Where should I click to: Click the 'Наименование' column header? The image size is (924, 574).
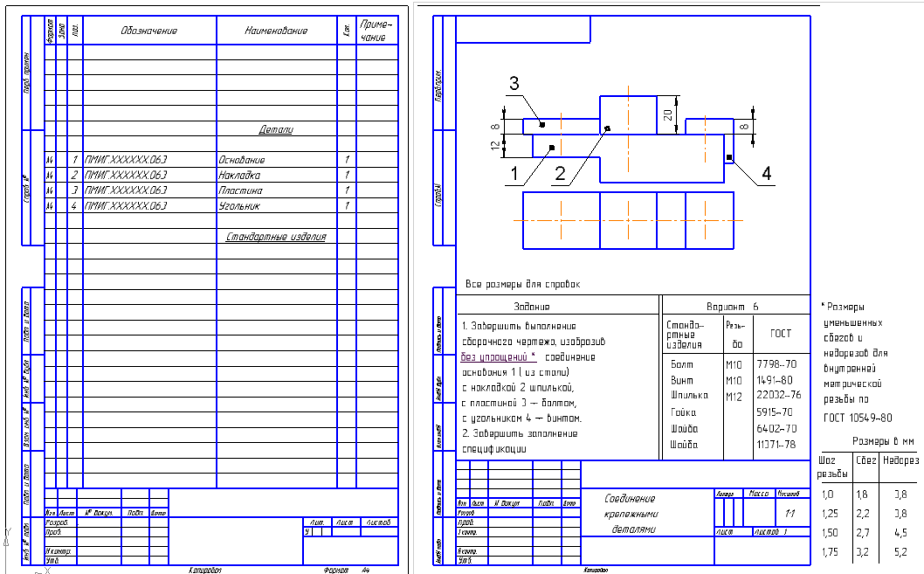[276, 31]
